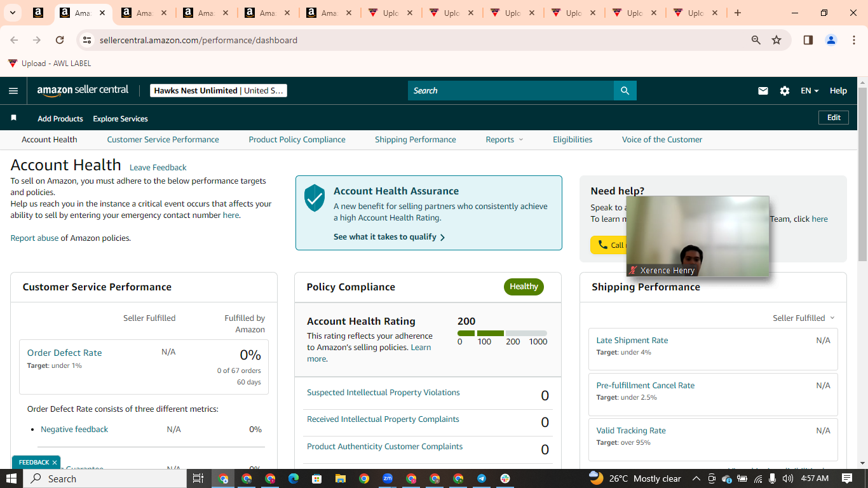Open the Upload - AWL LABEL bookmark
The height and width of the screenshot is (488, 868).
(50, 64)
